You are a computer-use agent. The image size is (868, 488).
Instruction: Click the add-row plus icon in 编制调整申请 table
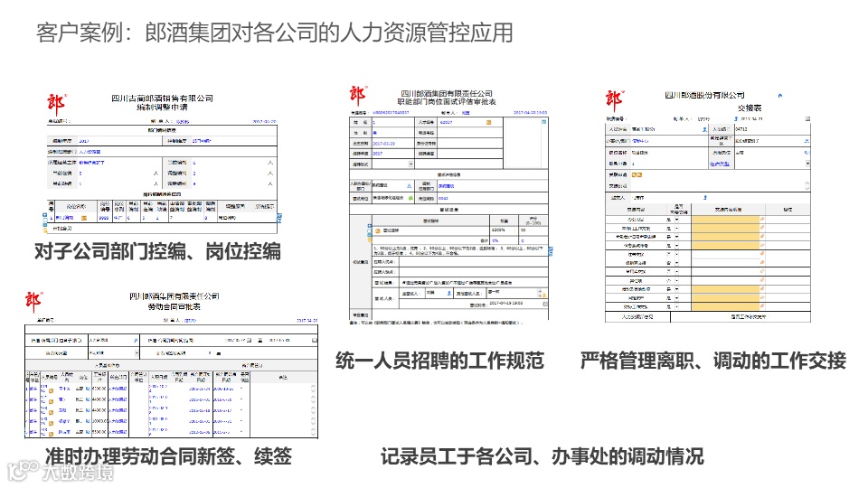(x=45, y=215)
